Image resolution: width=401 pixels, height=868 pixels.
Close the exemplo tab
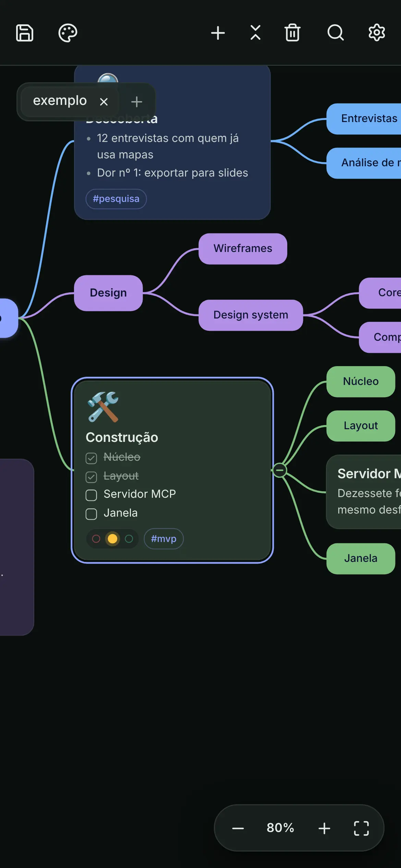point(104,101)
